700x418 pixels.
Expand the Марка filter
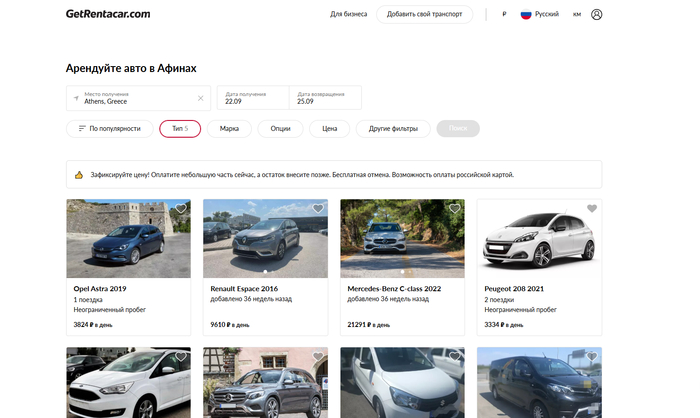[229, 129]
